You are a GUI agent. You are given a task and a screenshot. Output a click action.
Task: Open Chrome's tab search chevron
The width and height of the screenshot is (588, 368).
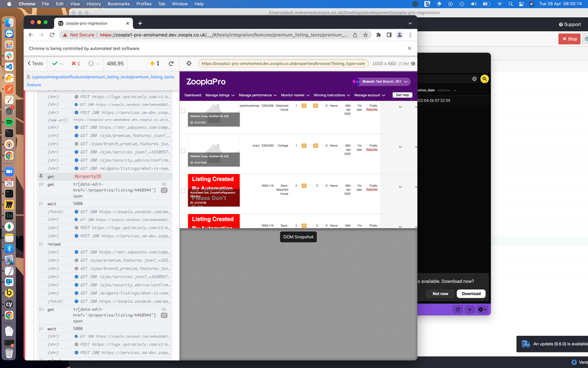(x=410, y=23)
